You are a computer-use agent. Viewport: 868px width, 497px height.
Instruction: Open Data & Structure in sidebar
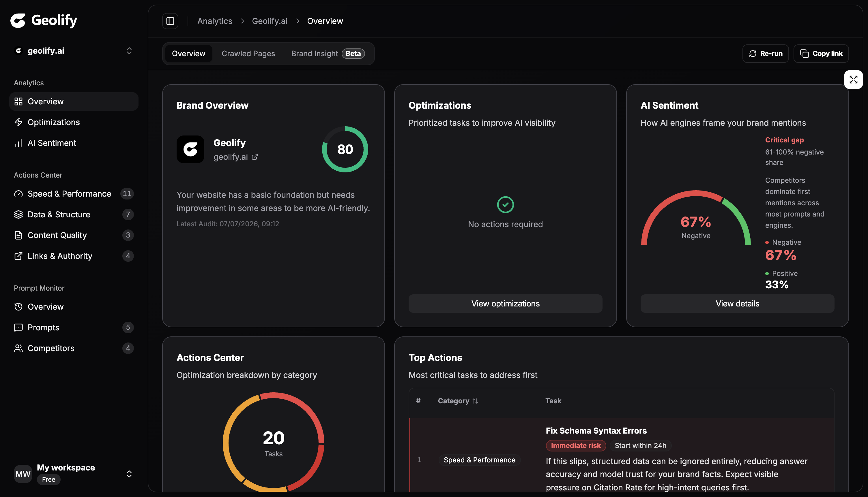pyautogui.click(x=74, y=214)
